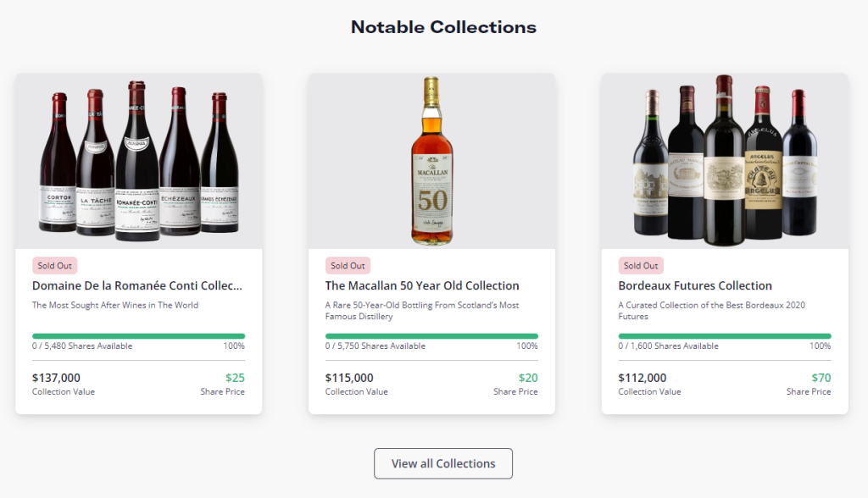868x498 pixels.
Task: Open the Bordeaux Futures Collection title
Action: point(695,285)
